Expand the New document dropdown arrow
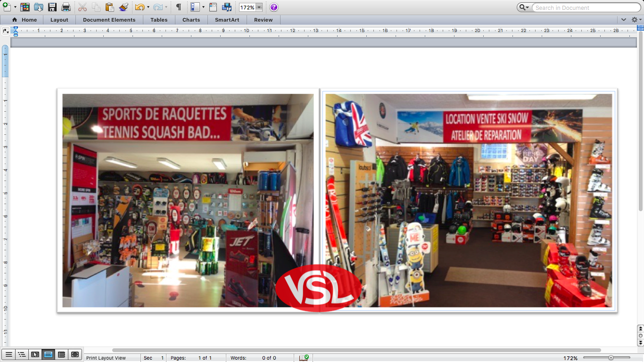 [x=15, y=7]
